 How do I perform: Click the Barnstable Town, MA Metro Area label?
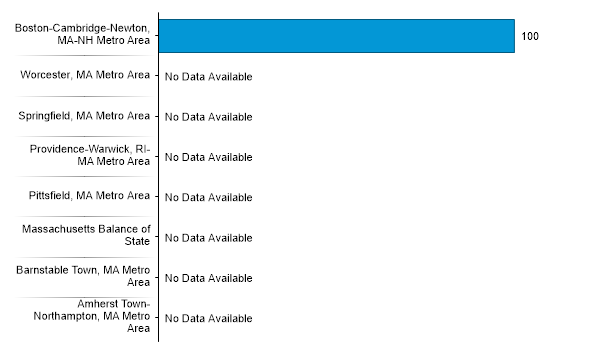coord(83,276)
